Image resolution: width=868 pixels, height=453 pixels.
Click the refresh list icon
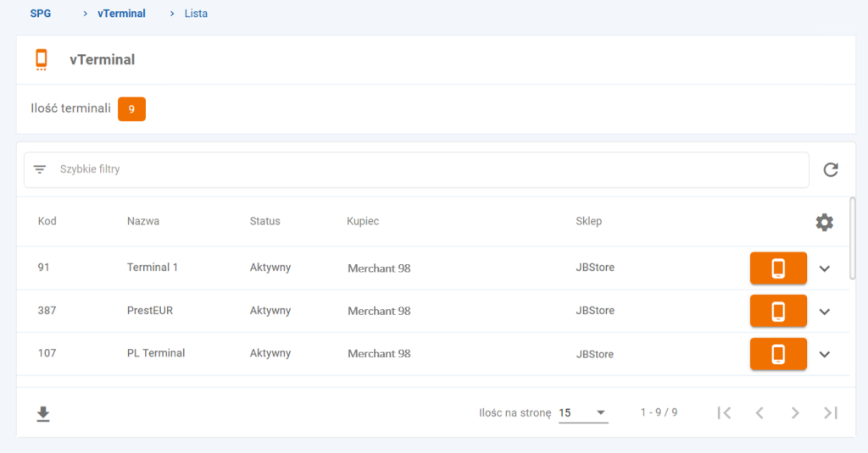point(831,170)
